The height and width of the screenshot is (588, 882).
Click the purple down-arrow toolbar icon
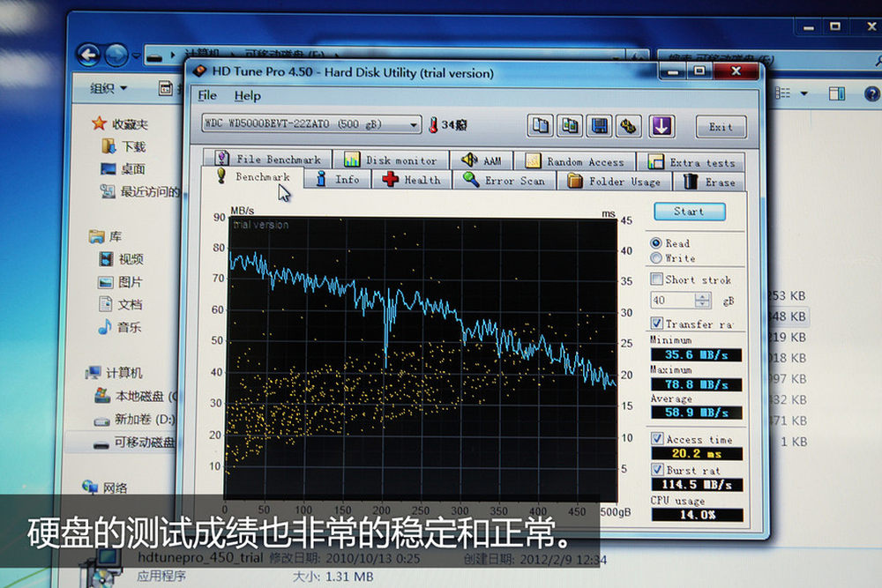click(x=661, y=126)
